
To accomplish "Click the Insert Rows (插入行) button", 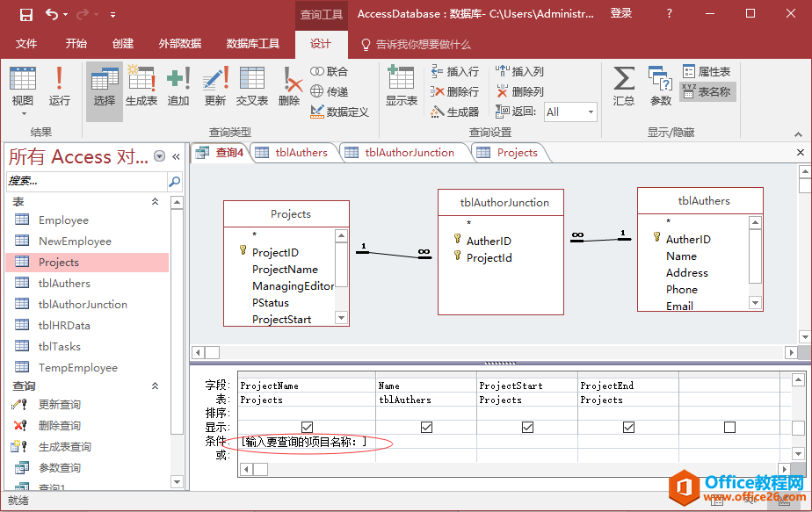I will pos(455,71).
